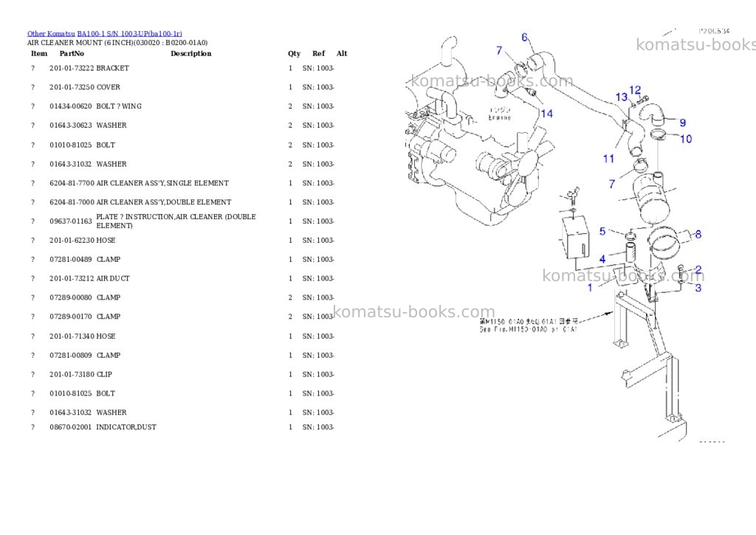Click the AIR CLEANER MOUNT (6 INCH) title

pyautogui.click(x=117, y=43)
